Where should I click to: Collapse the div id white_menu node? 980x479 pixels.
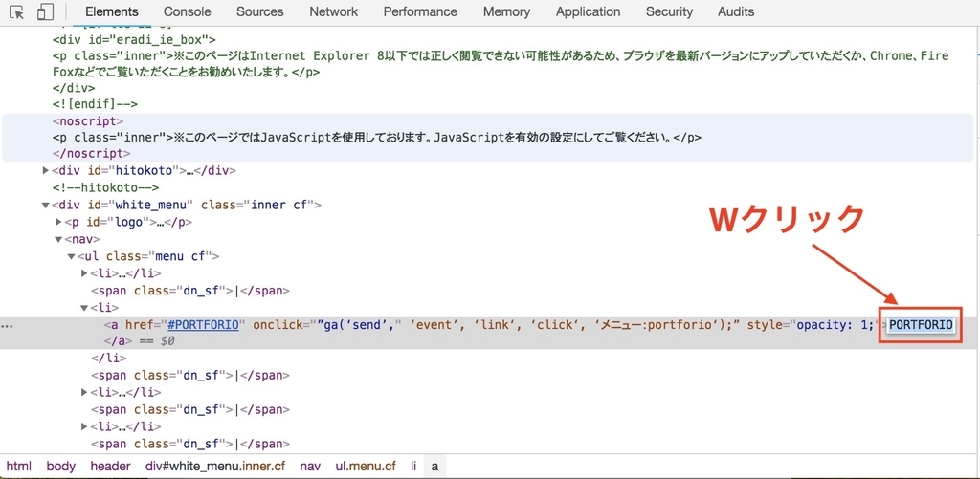click(46, 205)
